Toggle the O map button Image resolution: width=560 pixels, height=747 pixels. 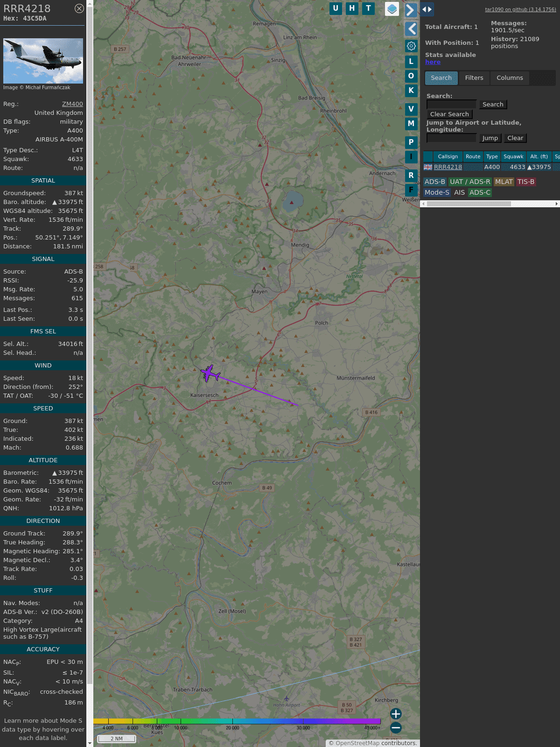pos(411,76)
